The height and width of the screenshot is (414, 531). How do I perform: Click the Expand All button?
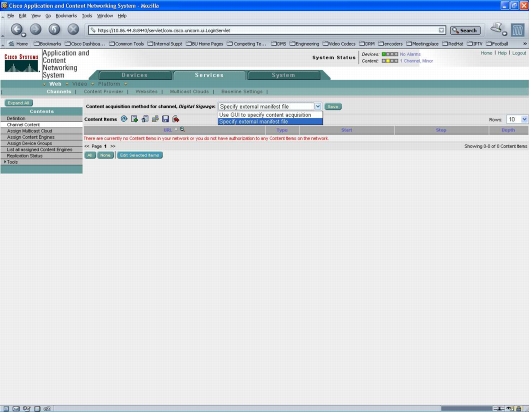pos(19,103)
